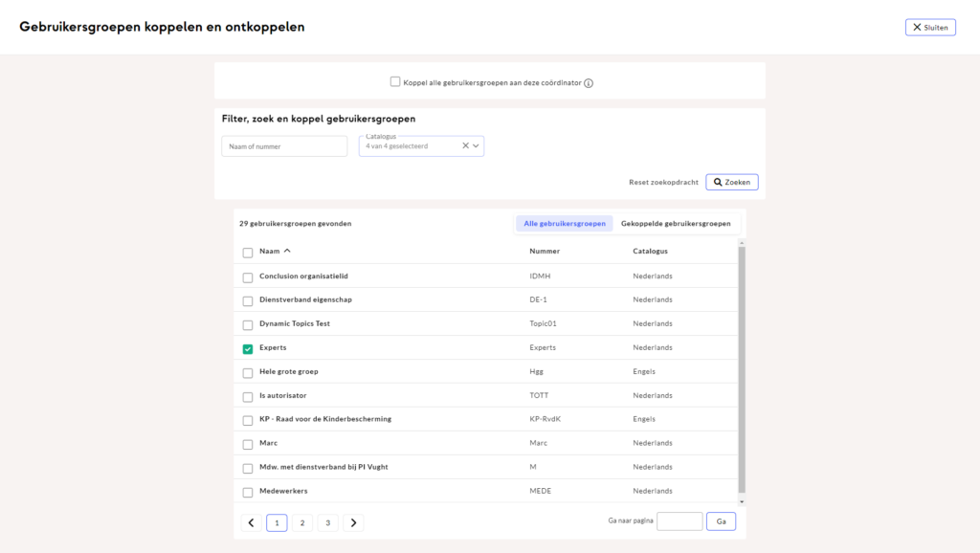This screenshot has width=980, height=553.
Task: Click the 'Naam of nummer' search field
Action: pos(284,146)
